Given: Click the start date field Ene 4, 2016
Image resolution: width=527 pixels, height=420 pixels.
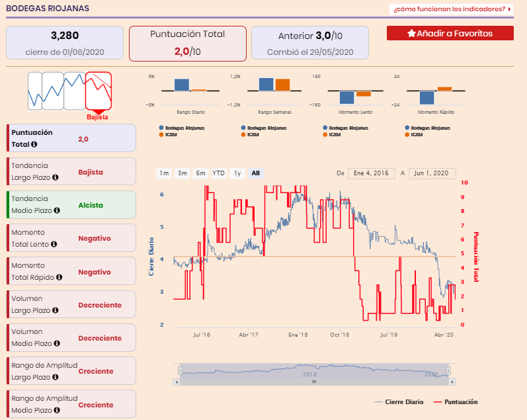Looking at the screenshot, I should [371, 173].
